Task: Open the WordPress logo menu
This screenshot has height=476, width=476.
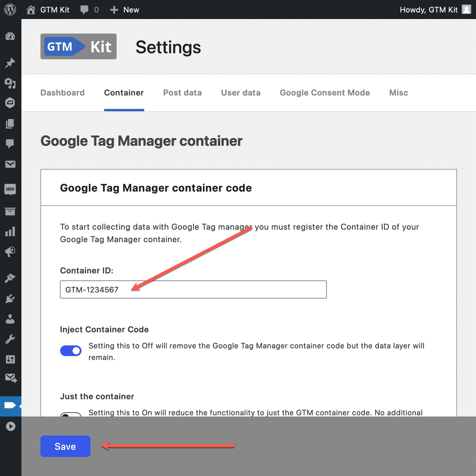Action: [x=10, y=10]
